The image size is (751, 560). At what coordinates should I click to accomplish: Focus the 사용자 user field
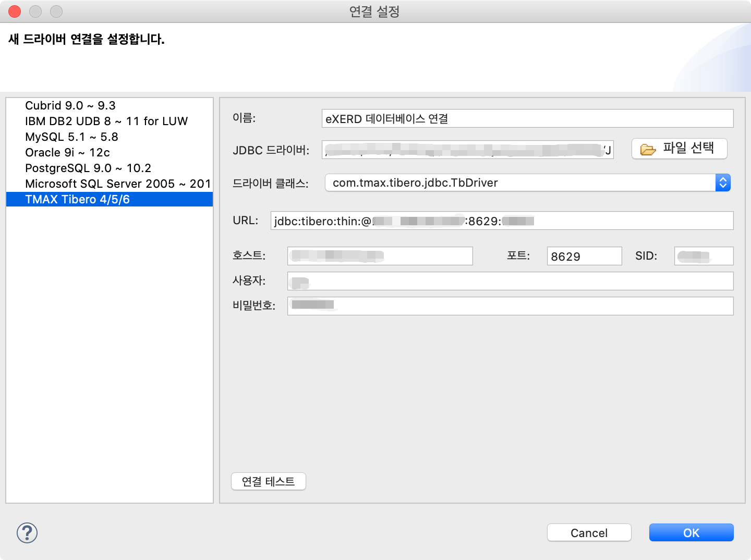pos(511,281)
